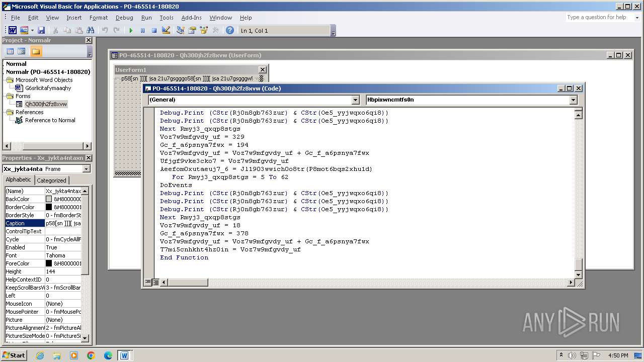Screen dimensions: 644x362
Task: Click the Word taskbar button
Action: (124, 355)
